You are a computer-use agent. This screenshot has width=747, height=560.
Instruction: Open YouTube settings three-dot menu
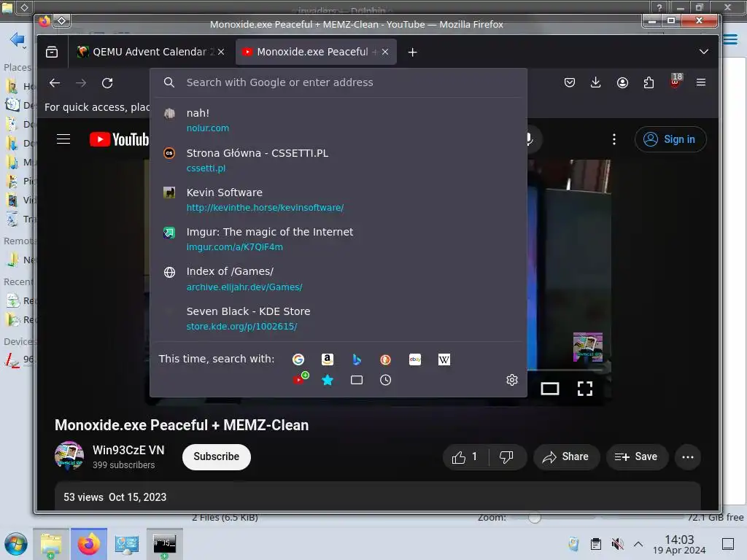click(x=614, y=139)
